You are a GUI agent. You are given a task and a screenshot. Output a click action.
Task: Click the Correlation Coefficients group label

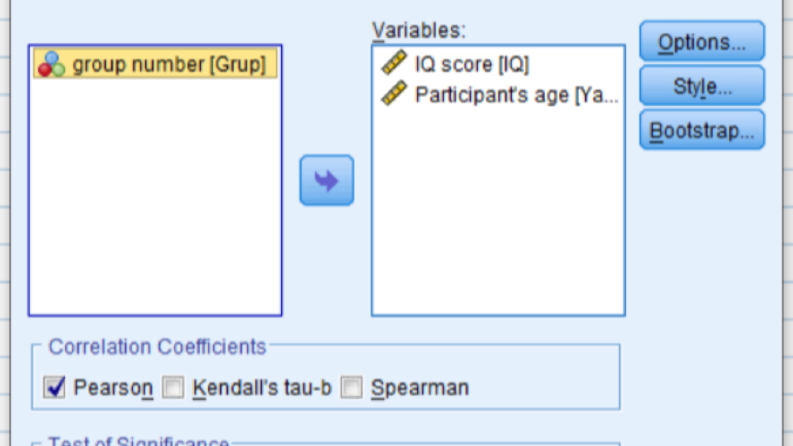157,347
